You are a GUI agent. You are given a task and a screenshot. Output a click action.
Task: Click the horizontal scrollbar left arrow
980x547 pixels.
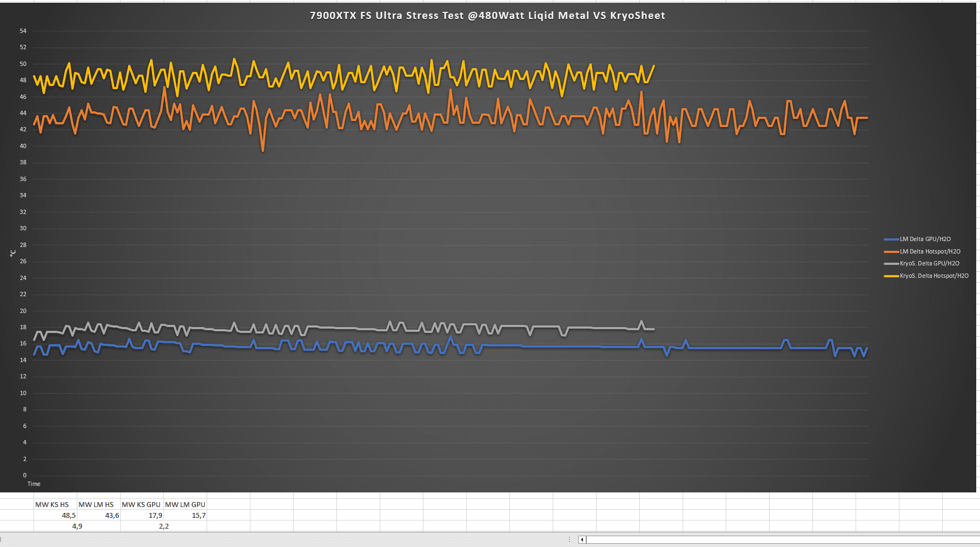click(x=582, y=539)
